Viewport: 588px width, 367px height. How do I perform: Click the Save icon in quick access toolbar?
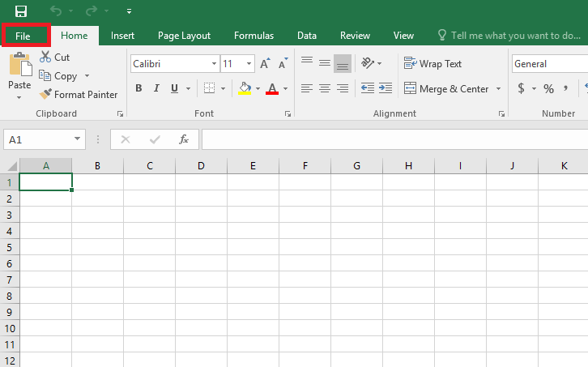(x=21, y=11)
